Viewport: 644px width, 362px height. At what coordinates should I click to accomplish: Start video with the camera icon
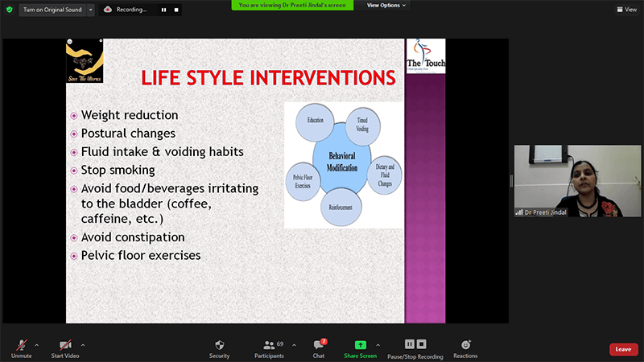(x=65, y=344)
